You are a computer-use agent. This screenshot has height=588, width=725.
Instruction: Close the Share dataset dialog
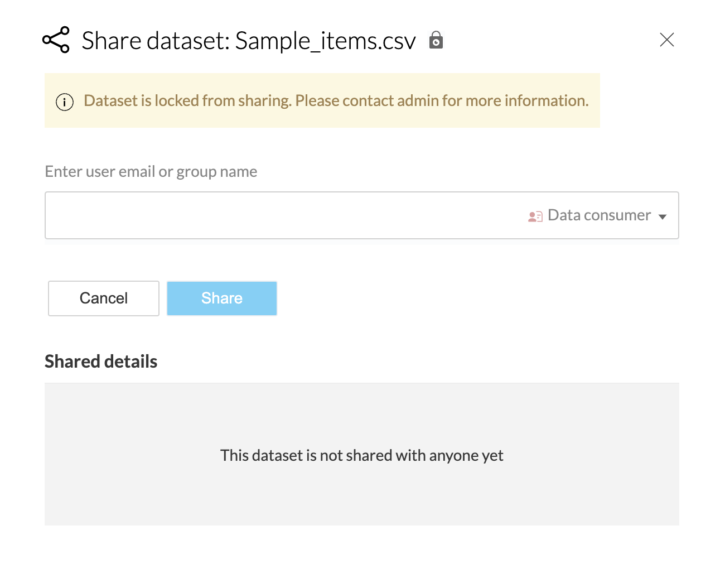coord(667,40)
